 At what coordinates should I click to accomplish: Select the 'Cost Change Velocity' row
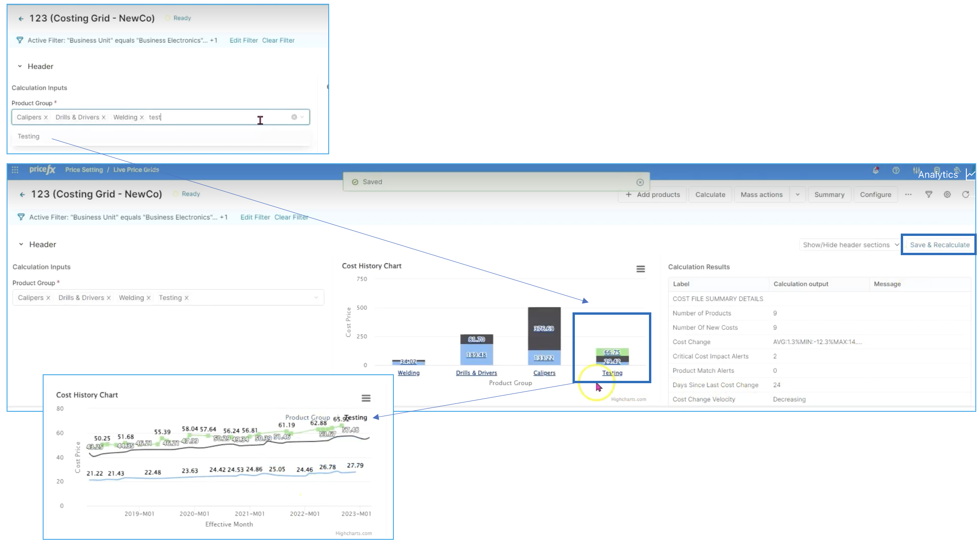(x=820, y=400)
